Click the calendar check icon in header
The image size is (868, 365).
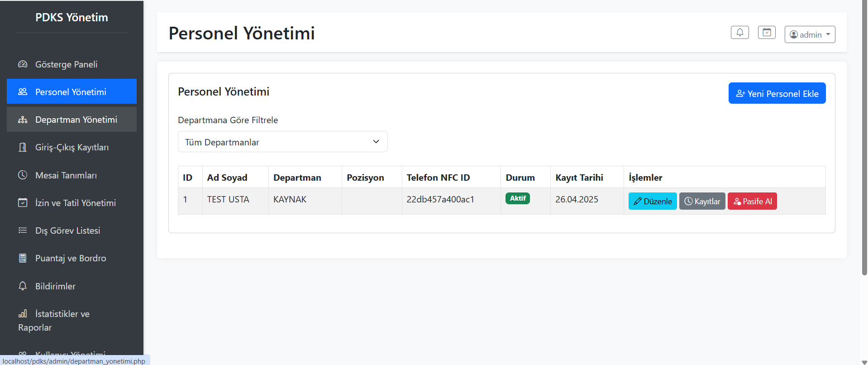pos(767,33)
